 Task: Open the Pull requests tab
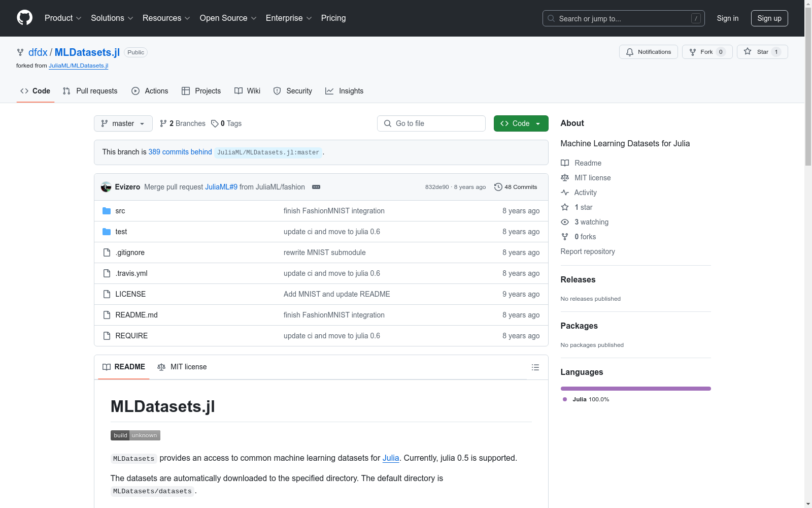[90, 91]
